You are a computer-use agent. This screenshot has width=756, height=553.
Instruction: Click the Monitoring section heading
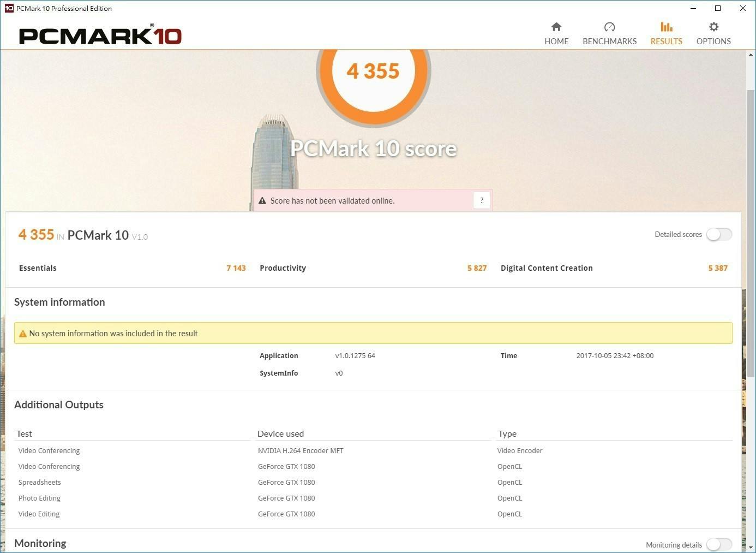click(40, 543)
